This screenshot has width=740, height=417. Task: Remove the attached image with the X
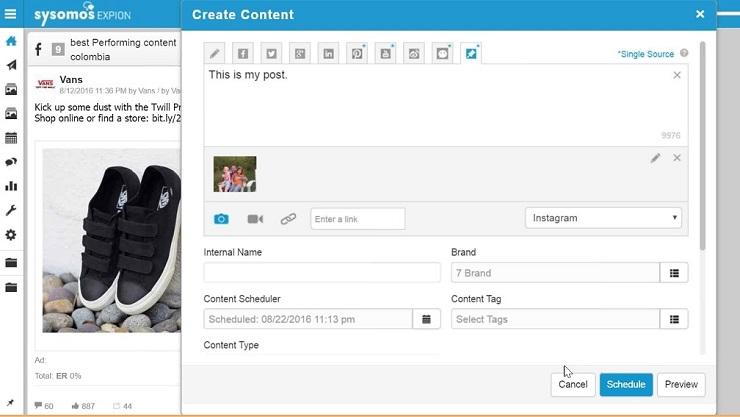pyautogui.click(x=677, y=158)
